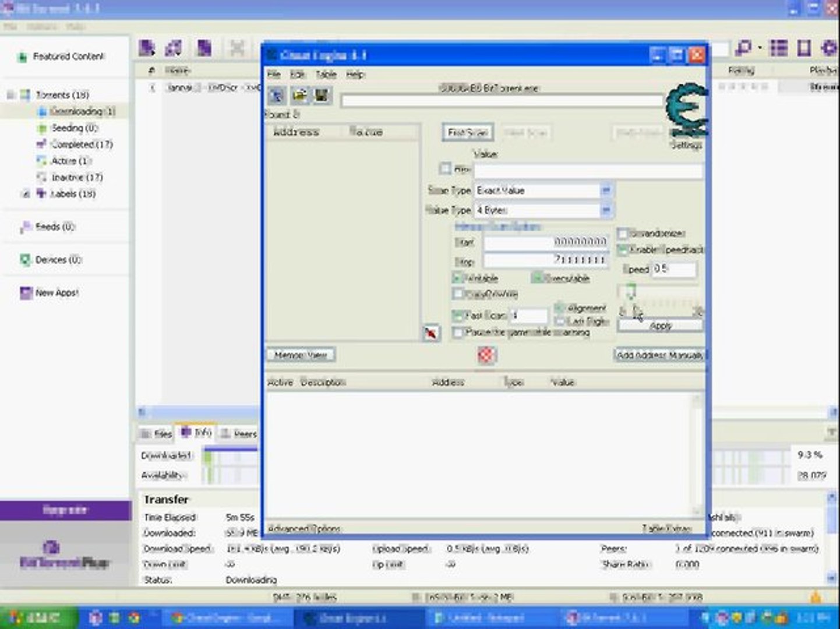Click the save table floppy icon
Screen dimensions: 840x629
click(321, 96)
